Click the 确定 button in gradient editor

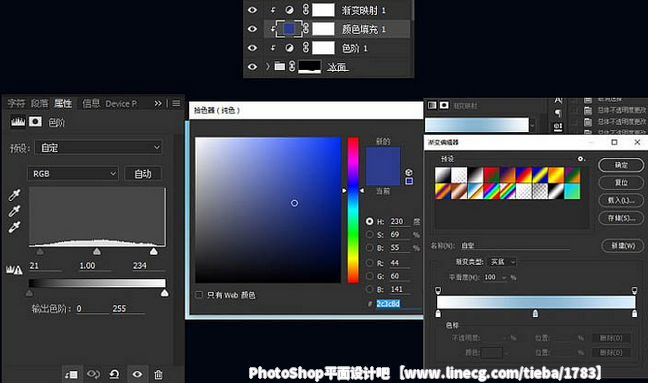621,165
